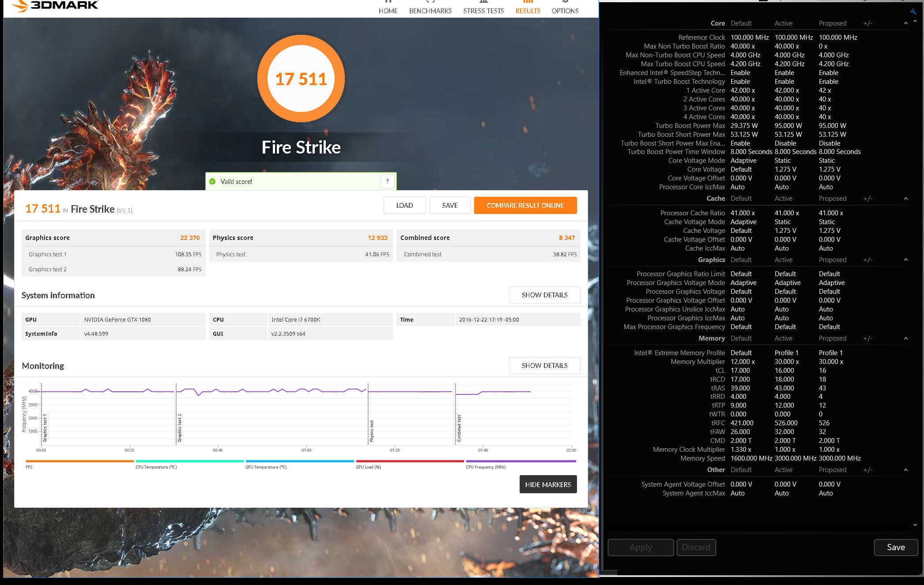The height and width of the screenshot is (585, 924).
Task: Click the Graphics test 2 chart marker
Action: click(x=180, y=428)
